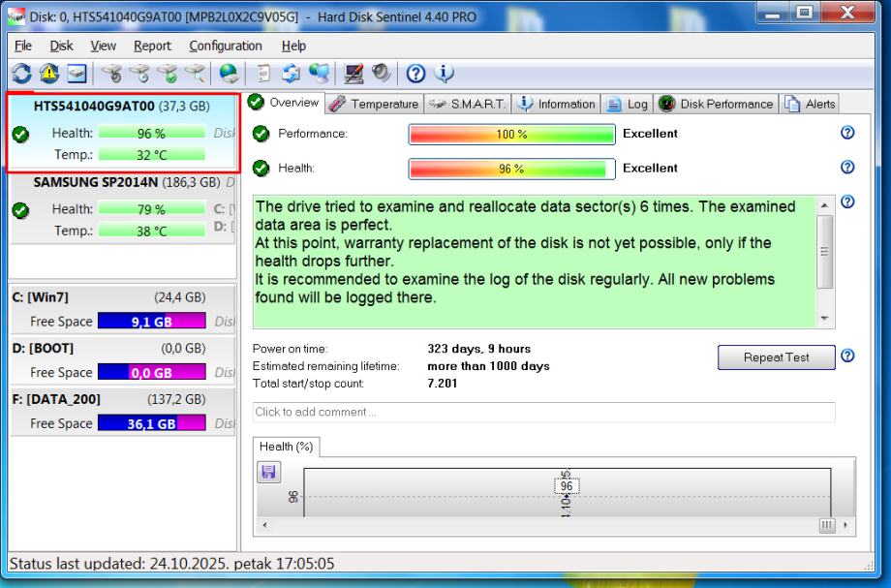This screenshot has height=588, width=891.
Task: Click the hard disk with magnifier icon
Action: coord(195,74)
